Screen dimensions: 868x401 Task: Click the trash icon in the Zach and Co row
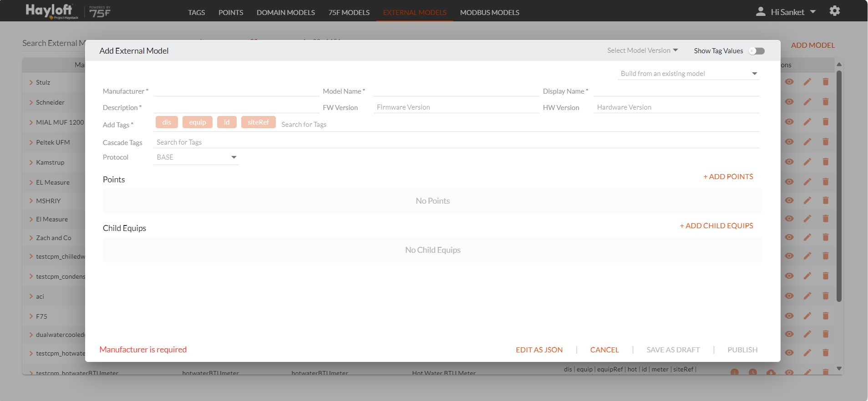tap(825, 237)
